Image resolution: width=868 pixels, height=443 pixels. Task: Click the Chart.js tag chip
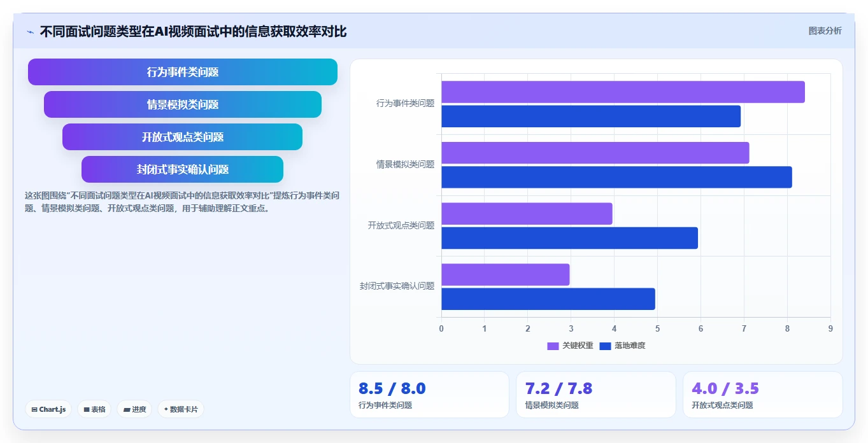pyautogui.click(x=48, y=409)
